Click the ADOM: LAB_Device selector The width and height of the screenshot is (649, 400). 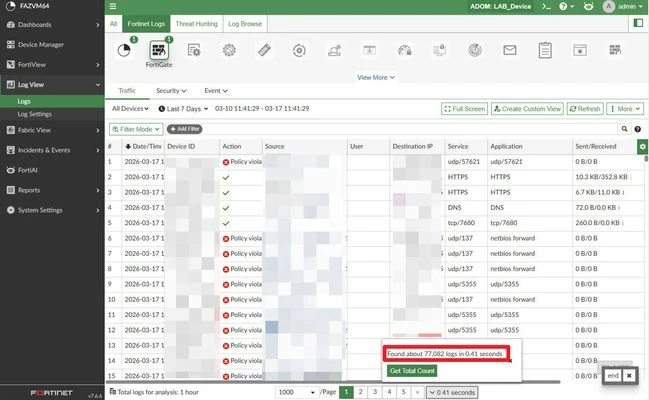pyautogui.click(x=500, y=6)
